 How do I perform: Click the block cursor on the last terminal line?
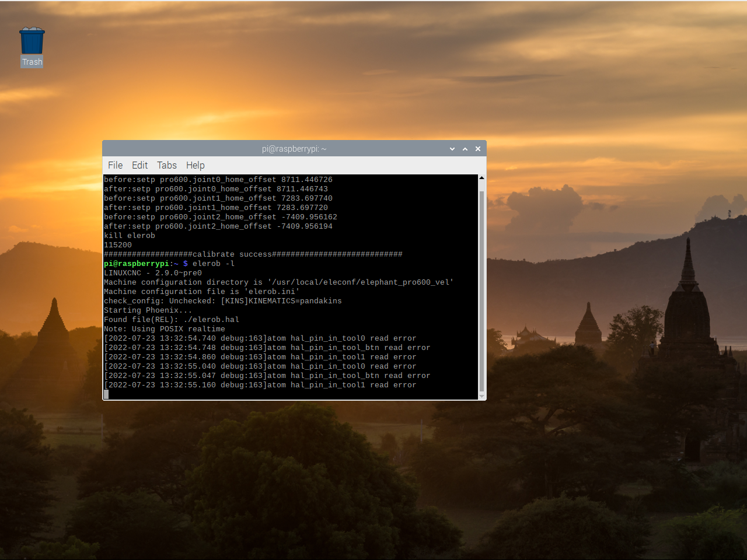106,394
